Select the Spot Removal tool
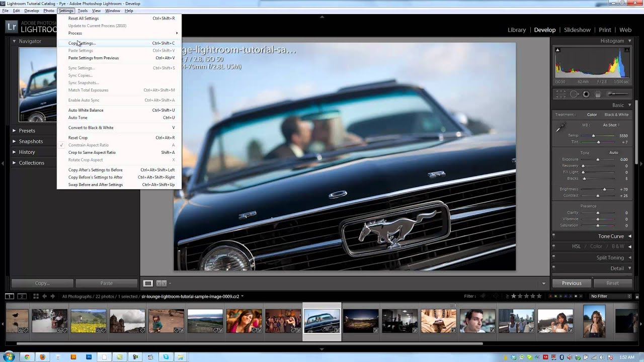644x362 pixels. [x=574, y=94]
